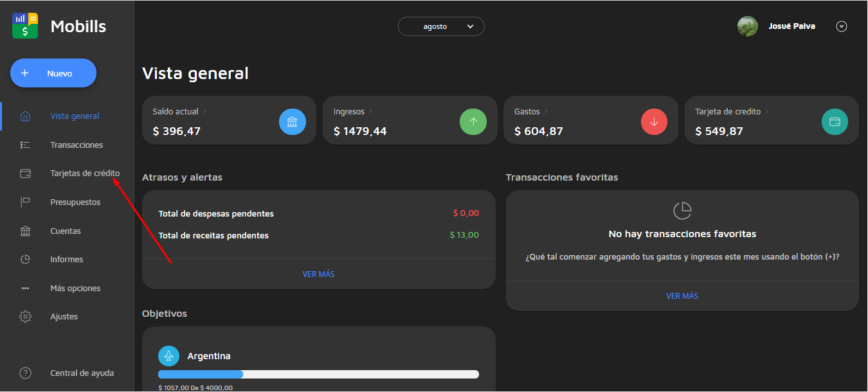This screenshot has width=868, height=392.
Task: Click the Informes pie chart icon
Action: [x=26, y=260]
